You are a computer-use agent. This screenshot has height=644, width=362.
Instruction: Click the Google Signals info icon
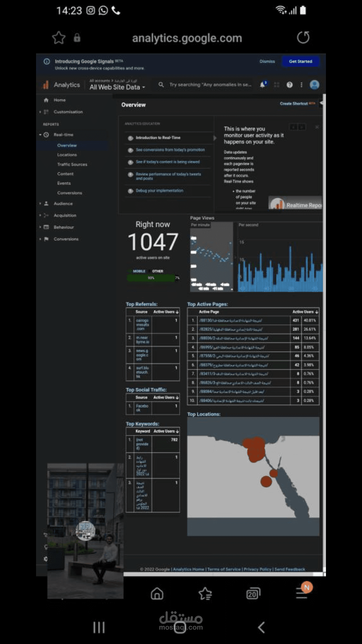[x=47, y=61]
